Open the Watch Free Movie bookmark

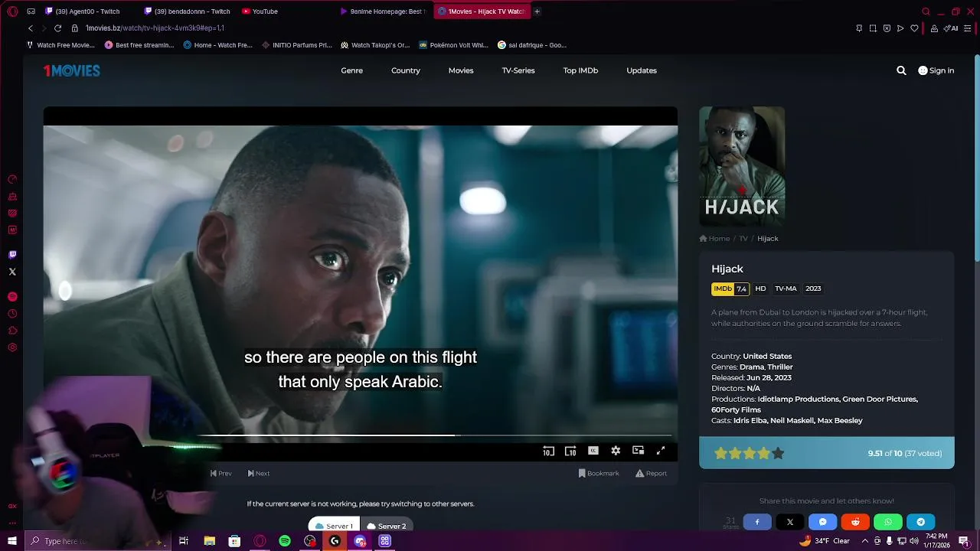60,45
